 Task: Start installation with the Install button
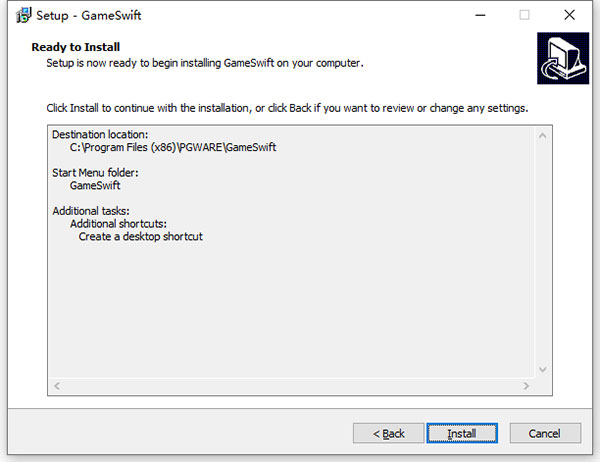click(461, 433)
